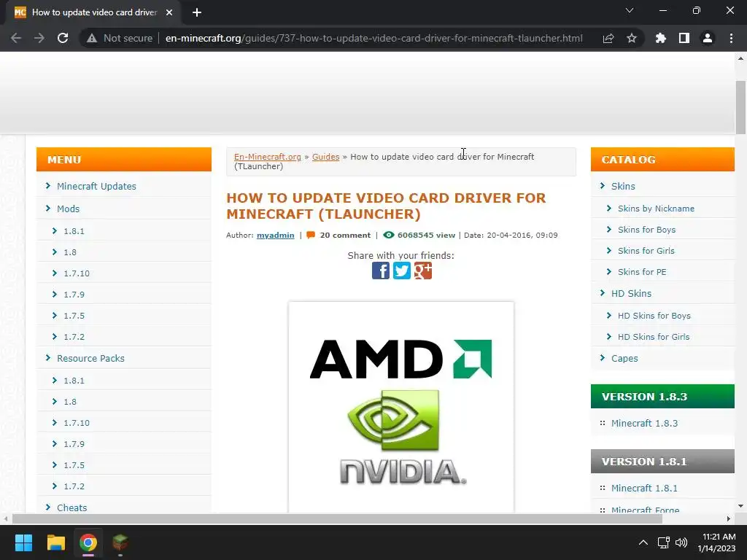The image size is (747, 560).
Task: Show hidden system tray icons
Action: (x=643, y=542)
